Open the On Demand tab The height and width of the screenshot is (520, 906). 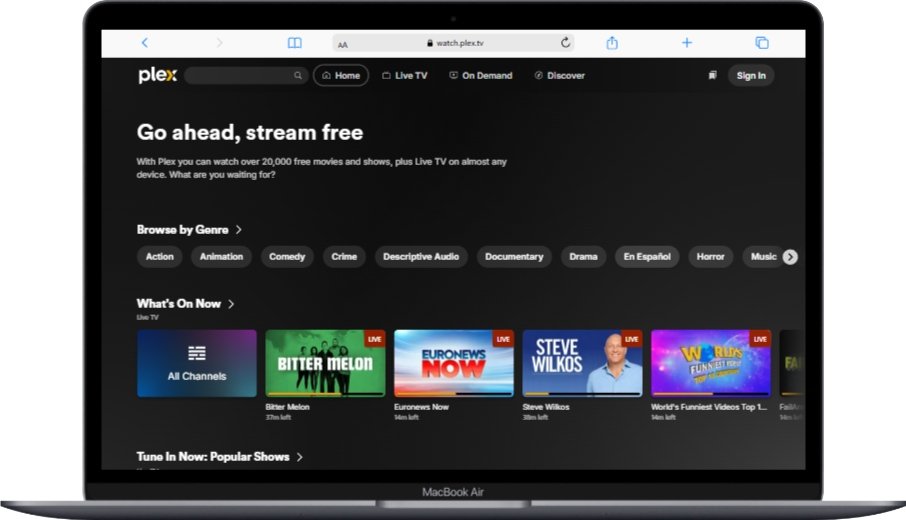coord(481,76)
